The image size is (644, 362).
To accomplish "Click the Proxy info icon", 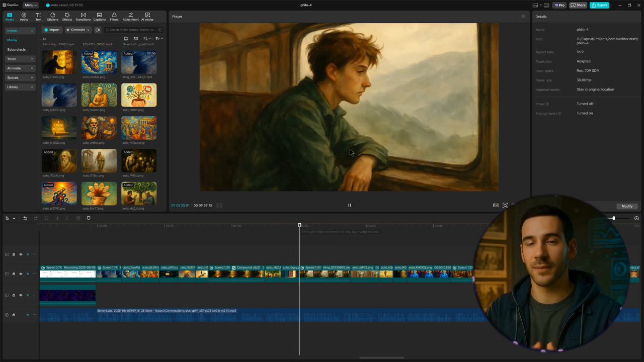I will click(547, 104).
